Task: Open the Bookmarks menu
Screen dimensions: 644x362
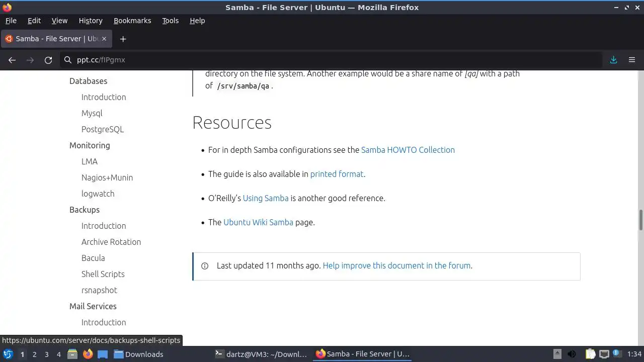Action: pyautogui.click(x=132, y=21)
